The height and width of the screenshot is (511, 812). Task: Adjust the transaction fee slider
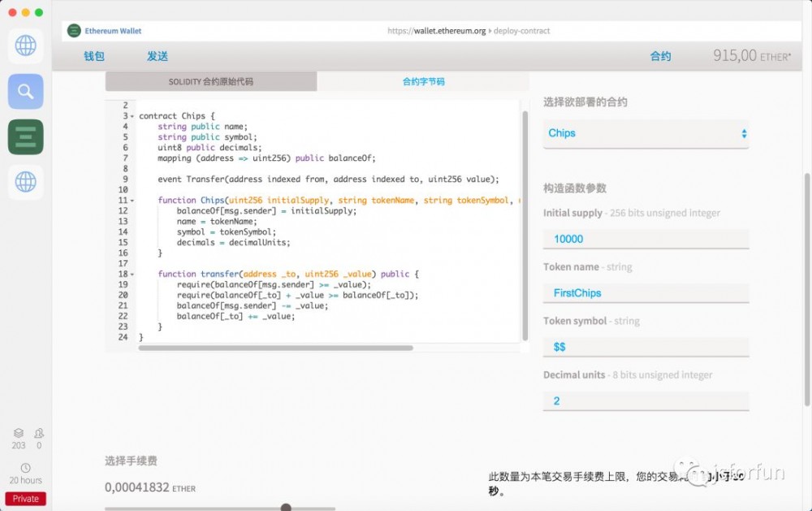pyautogui.click(x=285, y=506)
